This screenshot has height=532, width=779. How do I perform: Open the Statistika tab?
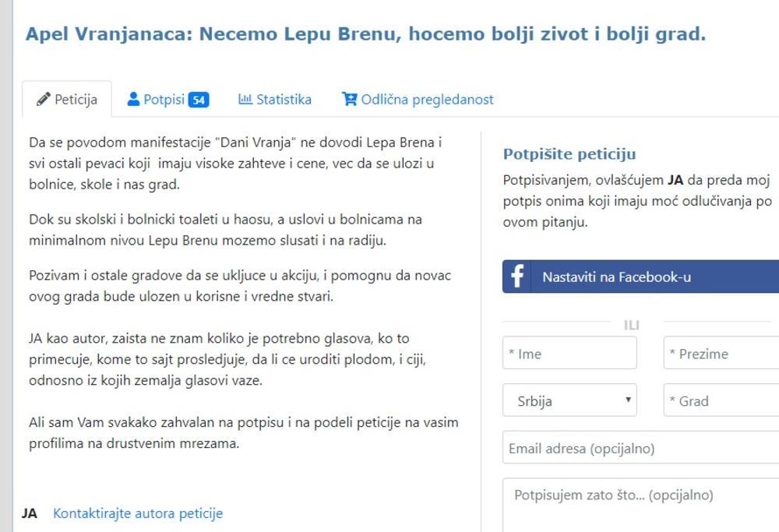coord(275,100)
